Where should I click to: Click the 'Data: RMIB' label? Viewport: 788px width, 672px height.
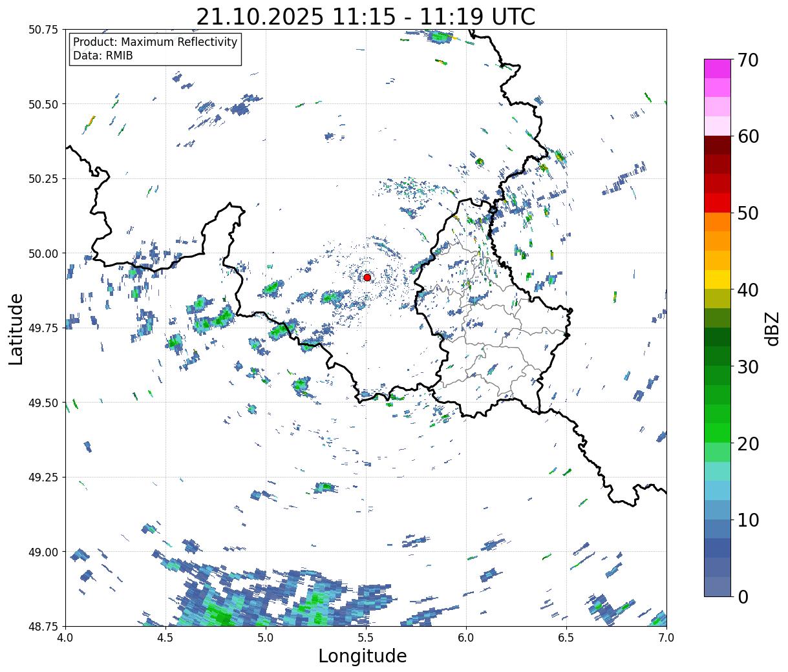[103, 56]
